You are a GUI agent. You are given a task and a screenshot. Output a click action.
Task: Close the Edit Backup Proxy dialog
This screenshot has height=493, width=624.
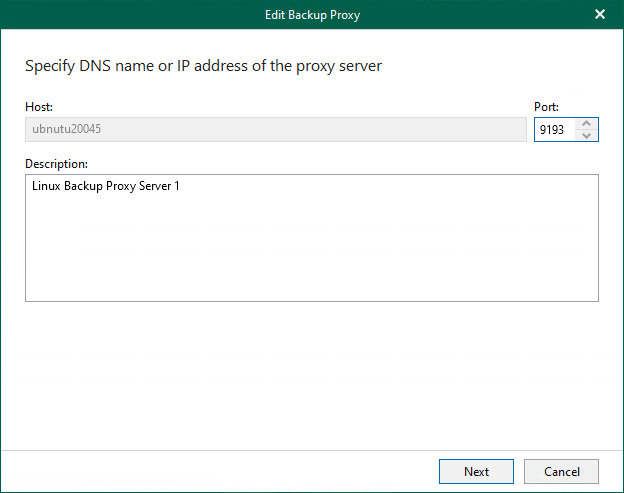coord(600,14)
